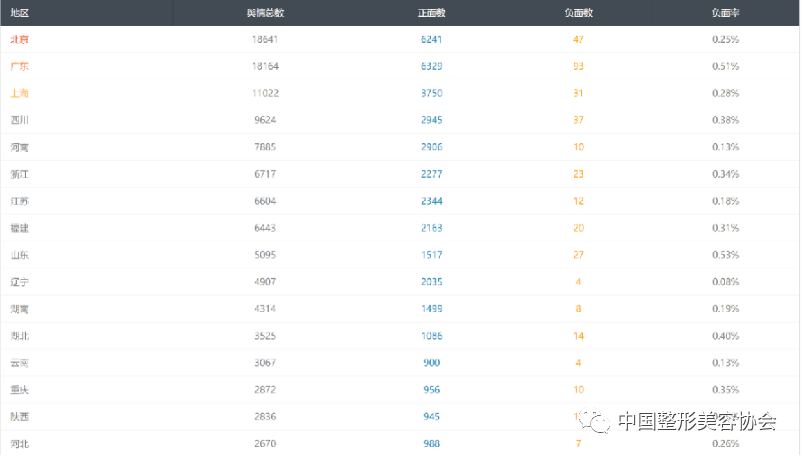Select the 江苏 region row name
The image size is (802, 456).
coord(19,201)
